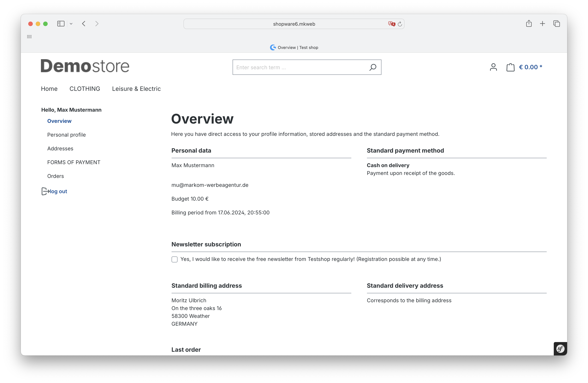Image resolution: width=588 pixels, height=383 pixels.
Task: Click the Demostore logo
Action: [85, 66]
